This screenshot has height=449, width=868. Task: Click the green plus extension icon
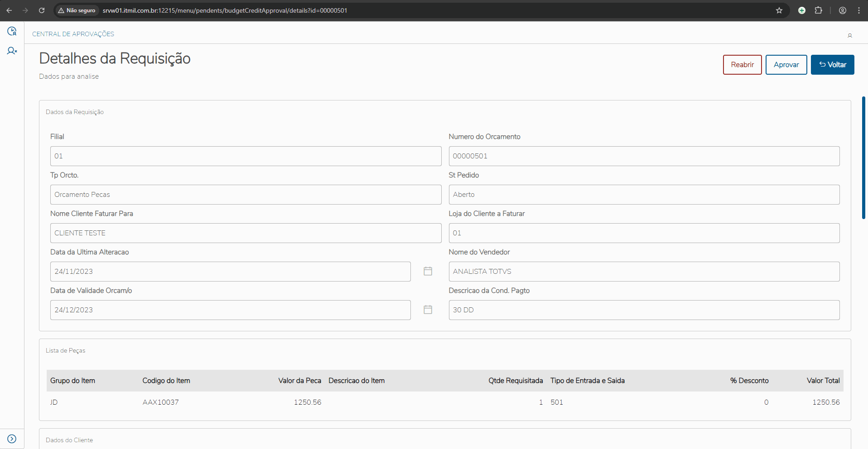tap(802, 10)
